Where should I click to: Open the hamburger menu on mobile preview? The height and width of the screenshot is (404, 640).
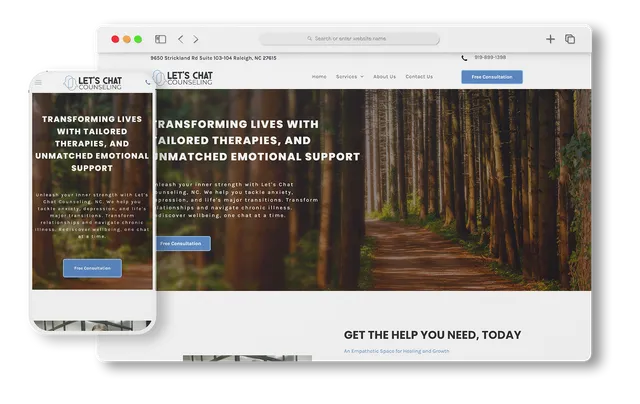pos(38,82)
